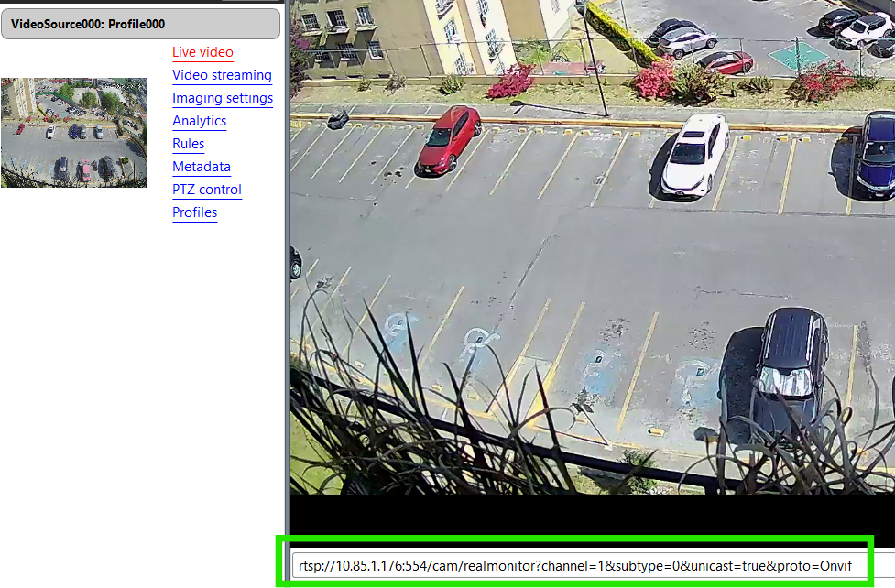The width and height of the screenshot is (895, 588).
Task: Select Profiles from the navigation menu
Action: pyautogui.click(x=194, y=212)
